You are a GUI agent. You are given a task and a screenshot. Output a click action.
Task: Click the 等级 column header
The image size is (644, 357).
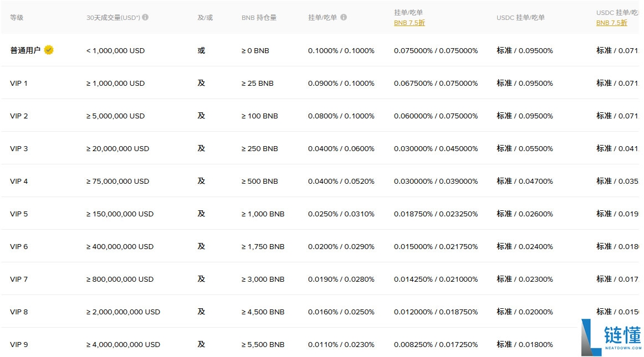tap(17, 18)
